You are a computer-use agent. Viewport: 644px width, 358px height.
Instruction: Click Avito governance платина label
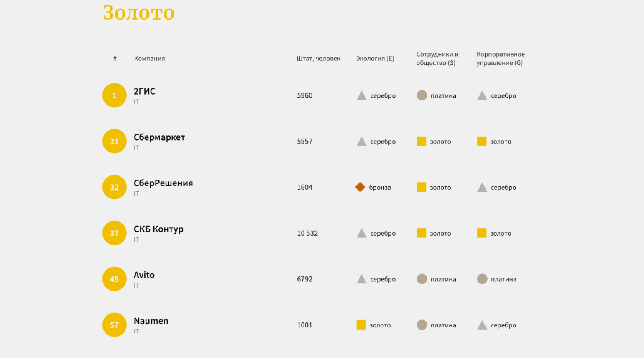pos(503,279)
